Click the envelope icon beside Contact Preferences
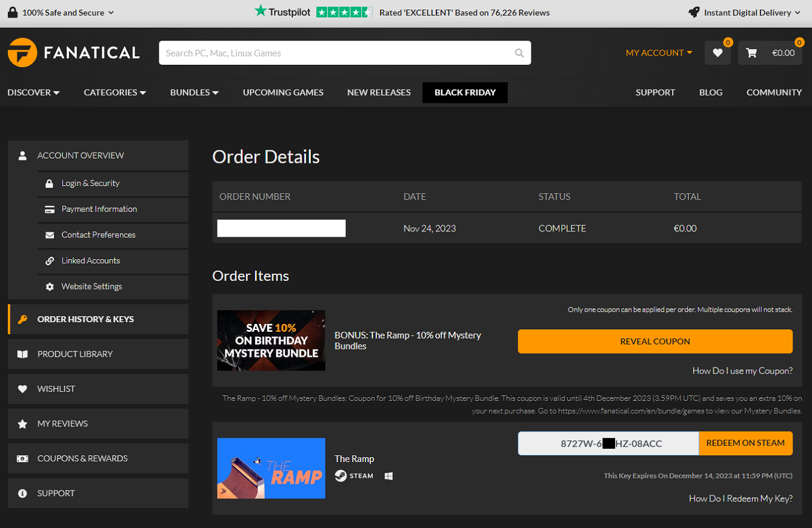 50,235
